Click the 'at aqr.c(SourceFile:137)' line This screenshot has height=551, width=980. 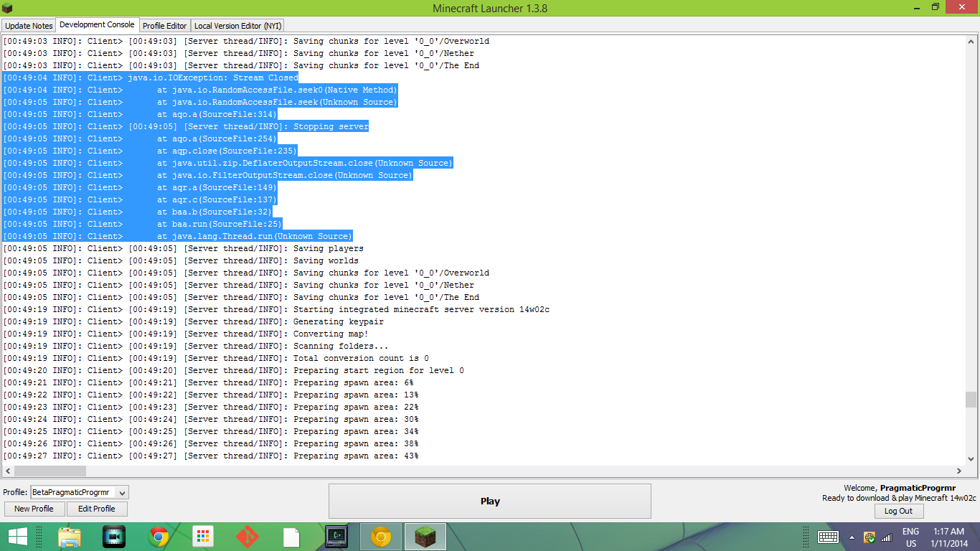140,199
